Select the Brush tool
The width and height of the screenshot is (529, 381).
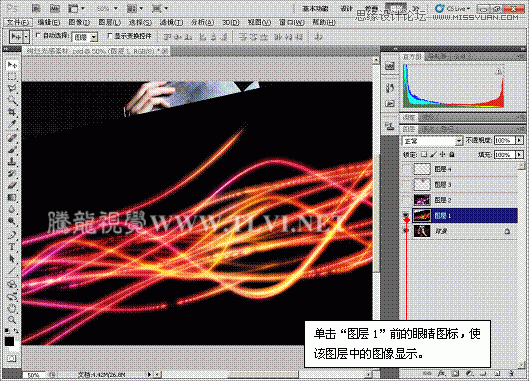click(x=12, y=150)
